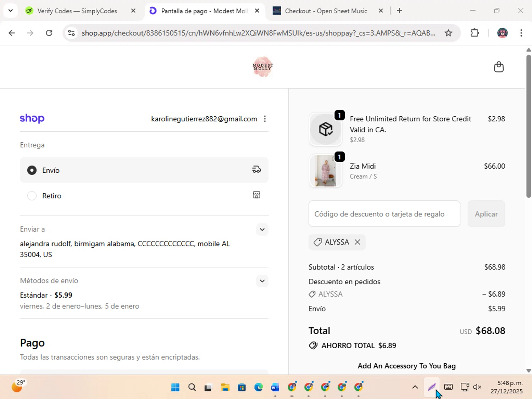Bookmark this page with the star icon

pyautogui.click(x=448, y=33)
